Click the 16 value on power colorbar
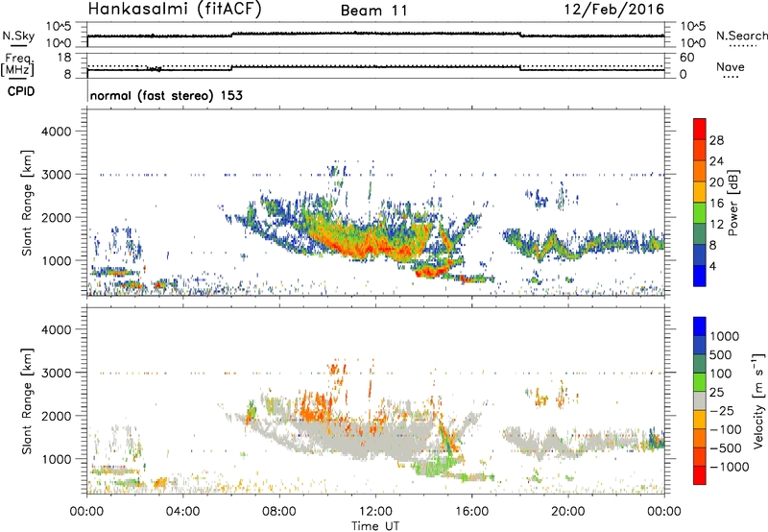This screenshot has width=768, height=532. tap(716, 204)
